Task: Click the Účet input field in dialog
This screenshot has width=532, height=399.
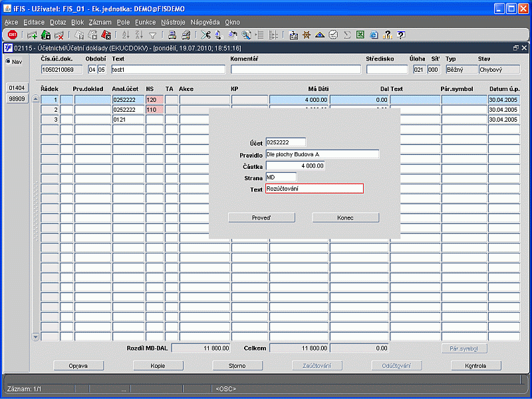Action: click(x=286, y=142)
